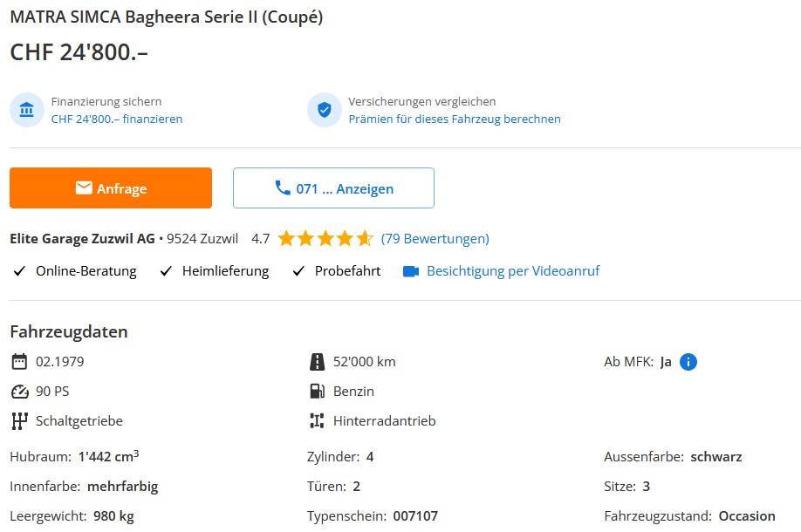This screenshot has width=801, height=532.
Task: Click the video camera icon
Action: point(411,271)
